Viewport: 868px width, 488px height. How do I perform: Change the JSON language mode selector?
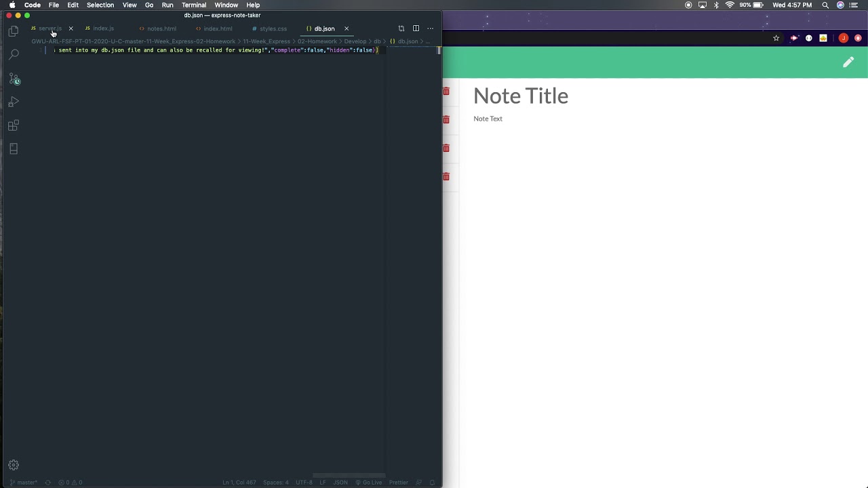tap(340, 483)
